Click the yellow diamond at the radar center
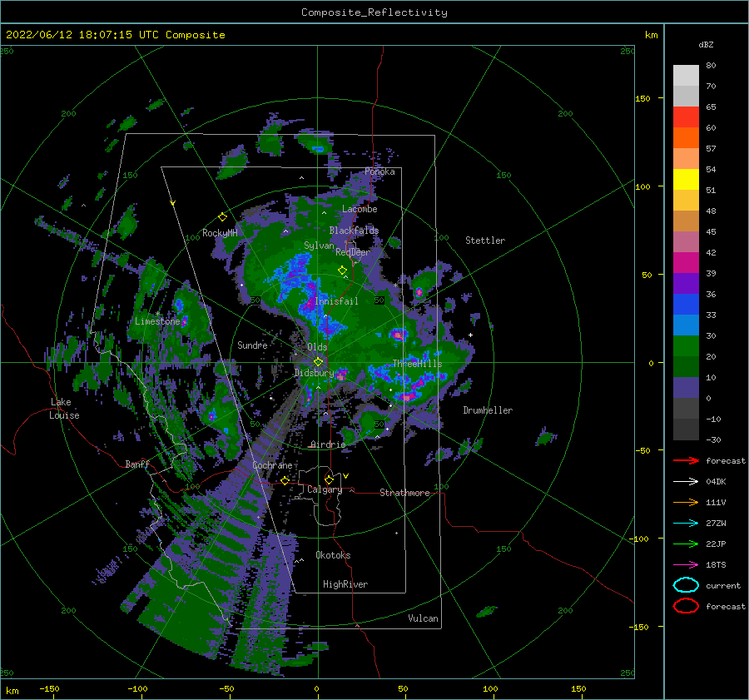The width and height of the screenshot is (749, 700). [x=318, y=362]
